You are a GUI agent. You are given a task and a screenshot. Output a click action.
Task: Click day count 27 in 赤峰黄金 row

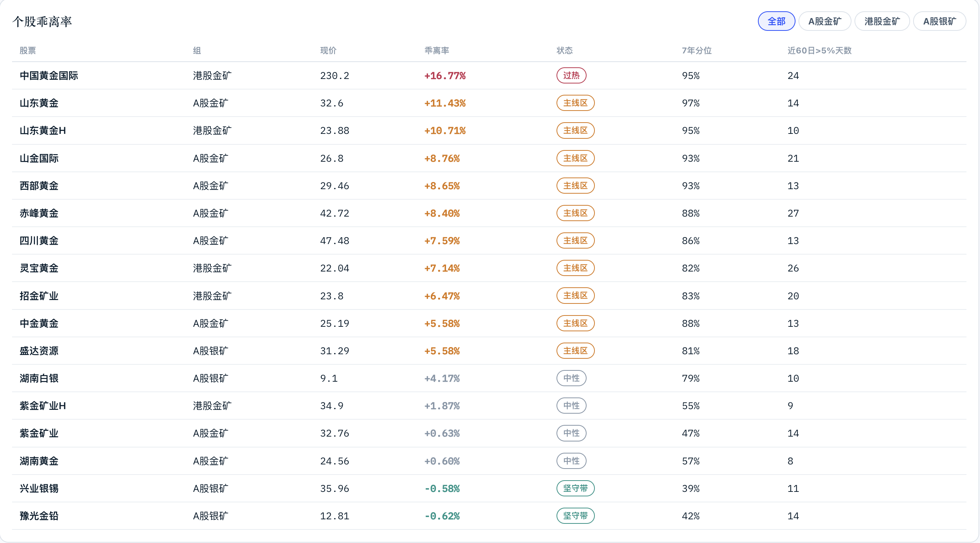(793, 213)
